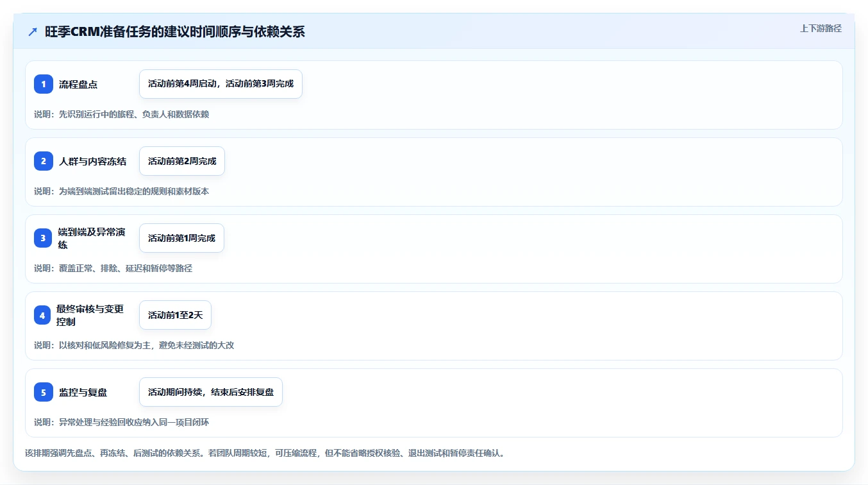Click the 活动前第1周完成 timing chip

[x=181, y=238]
